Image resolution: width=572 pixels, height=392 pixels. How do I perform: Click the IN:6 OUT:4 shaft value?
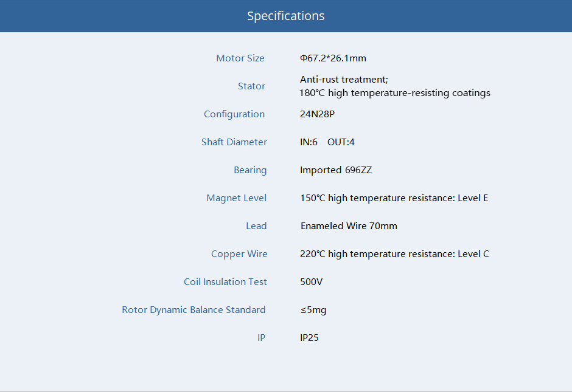(x=327, y=142)
